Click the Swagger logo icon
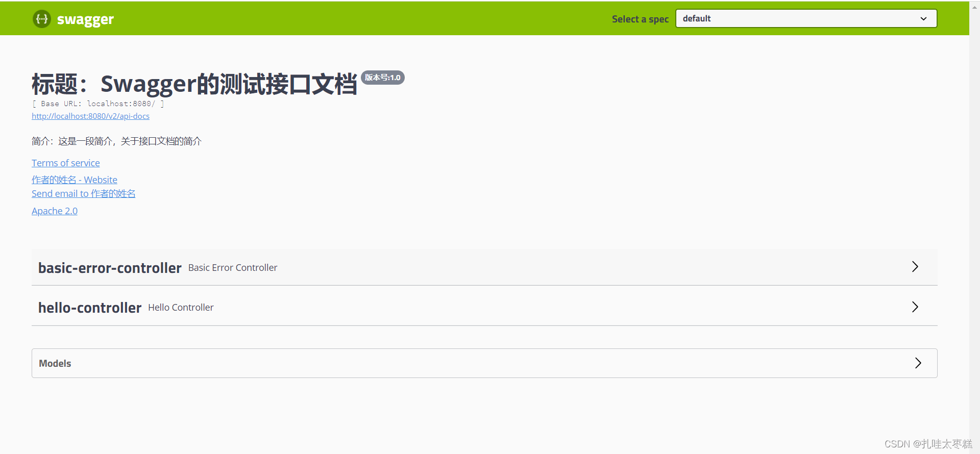The width and height of the screenshot is (980, 454). pyautogui.click(x=42, y=19)
